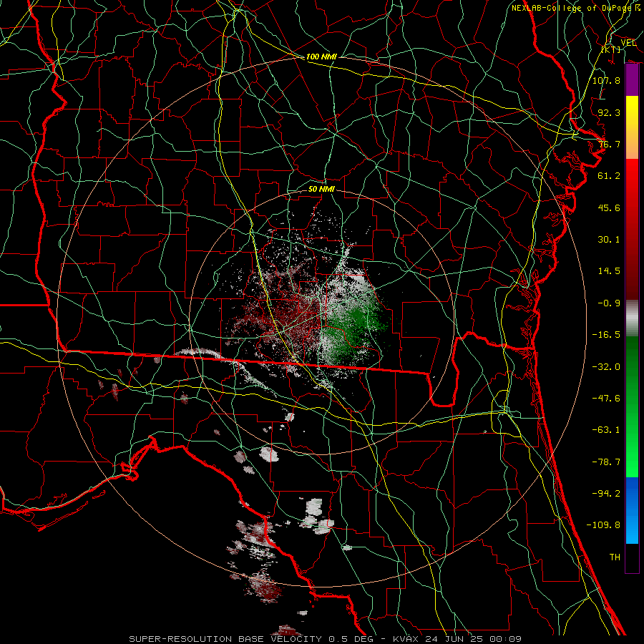
Task: Click the 92.3 value on velocity scale
Action: coord(609,112)
